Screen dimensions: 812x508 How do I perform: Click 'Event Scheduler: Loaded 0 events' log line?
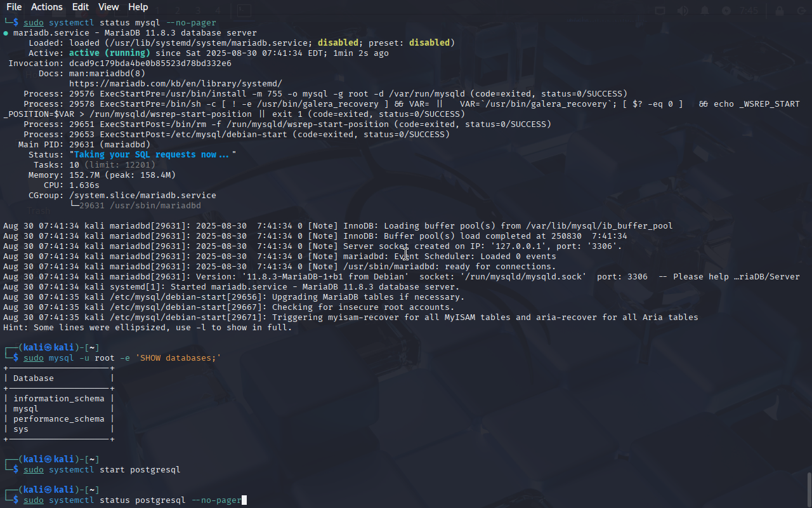pyautogui.click(x=280, y=257)
